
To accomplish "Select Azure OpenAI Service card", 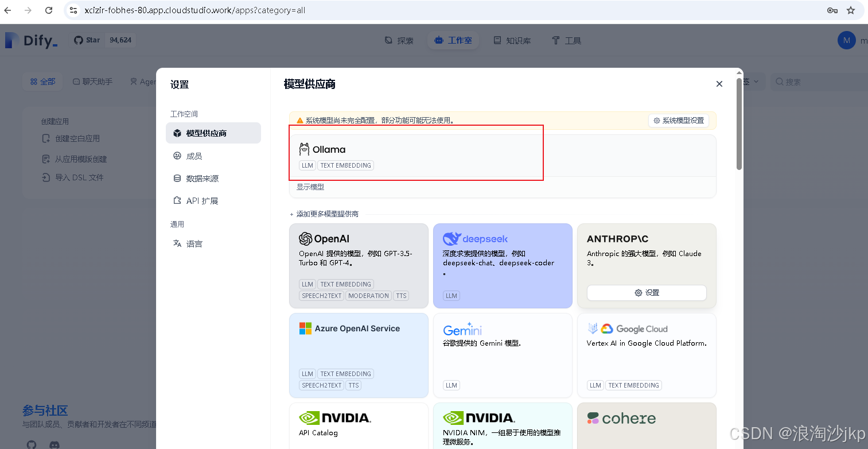I will pyautogui.click(x=359, y=355).
